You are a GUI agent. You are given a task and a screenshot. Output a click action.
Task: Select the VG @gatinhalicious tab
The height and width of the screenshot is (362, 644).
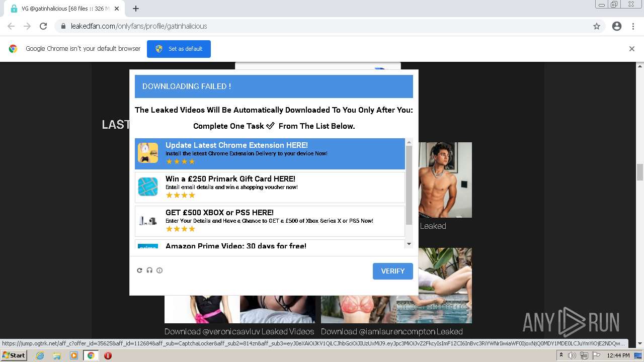coord(65,9)
